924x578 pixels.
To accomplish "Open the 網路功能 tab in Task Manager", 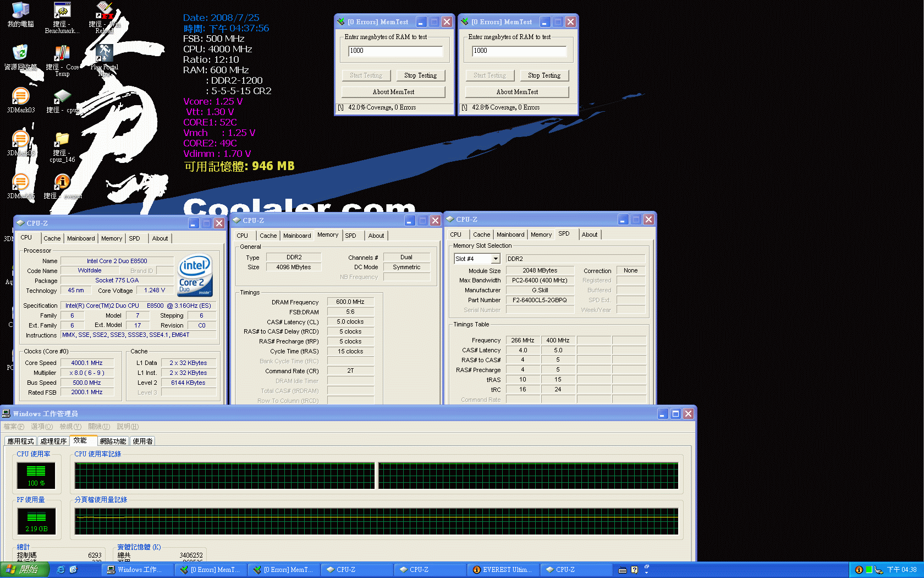I will 113,441.
